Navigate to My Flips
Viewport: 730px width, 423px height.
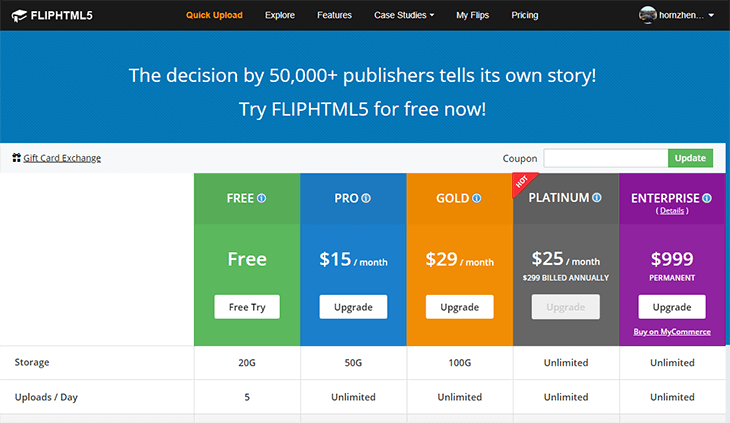[x=473, y=15]
